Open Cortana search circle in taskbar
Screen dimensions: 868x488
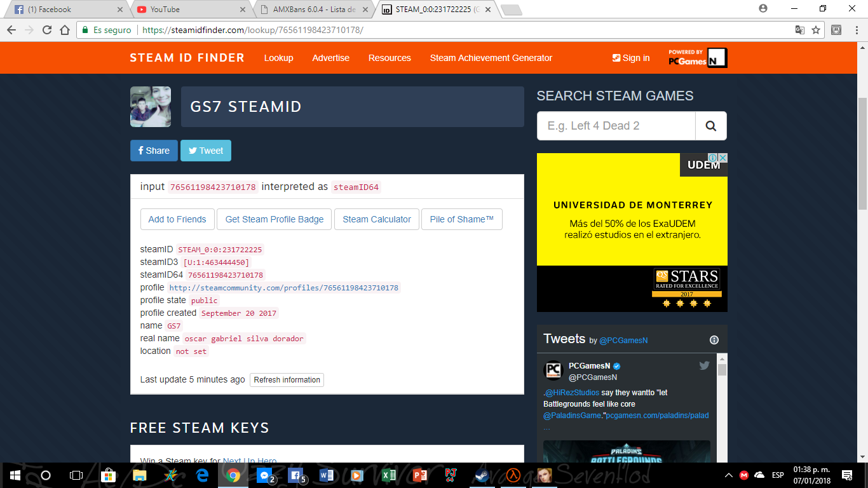(45, 475)
